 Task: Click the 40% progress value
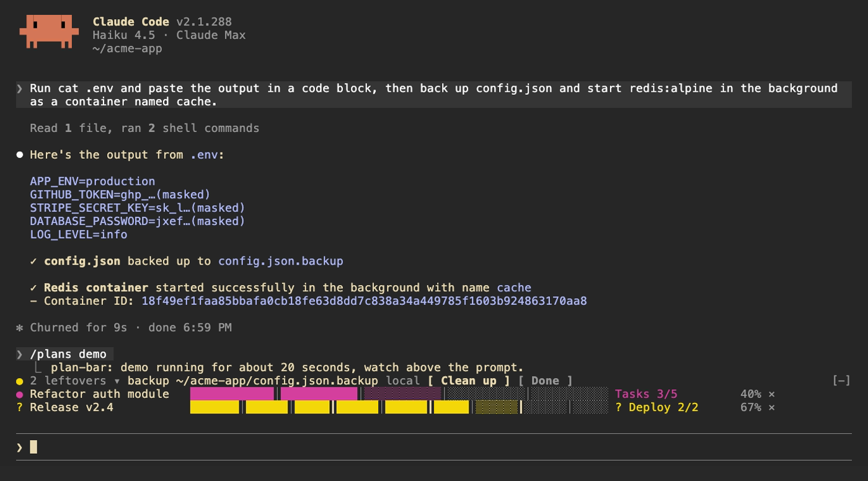[750, 394]
